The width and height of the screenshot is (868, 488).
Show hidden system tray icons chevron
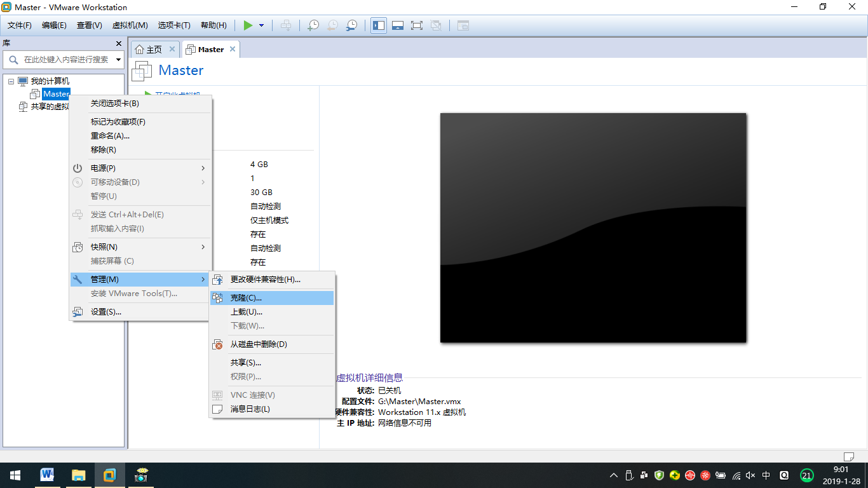[x=613, y=475]
